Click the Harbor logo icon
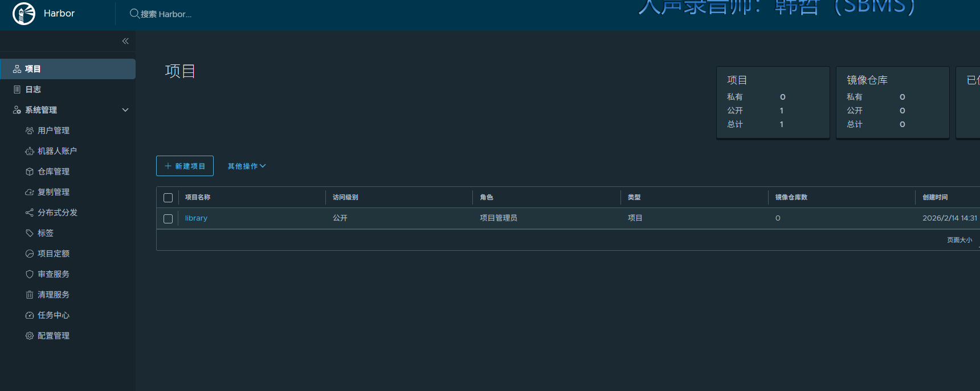The image size is (980, 391). [x=24, y=14]
